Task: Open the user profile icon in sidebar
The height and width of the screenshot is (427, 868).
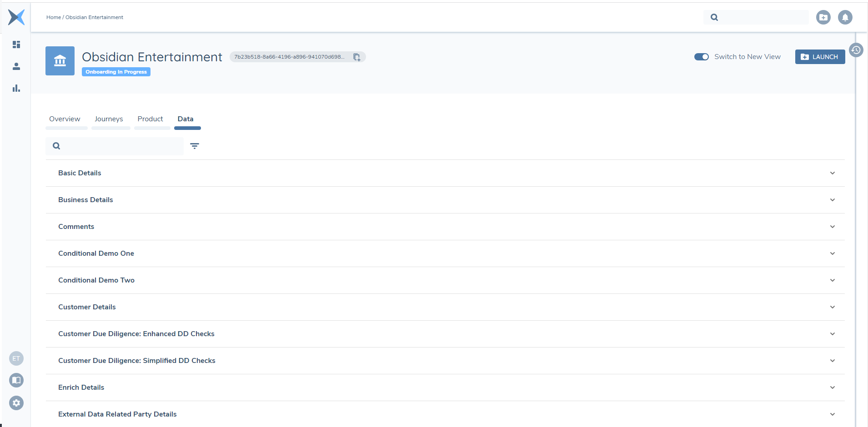Action: pyautogui.click(x=16, y=66)
